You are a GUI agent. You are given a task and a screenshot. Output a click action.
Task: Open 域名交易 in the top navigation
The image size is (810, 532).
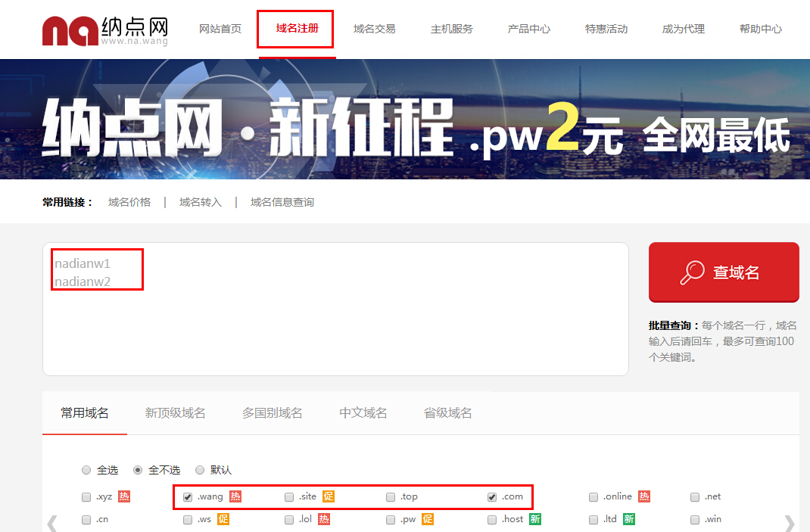coord(375,29)
